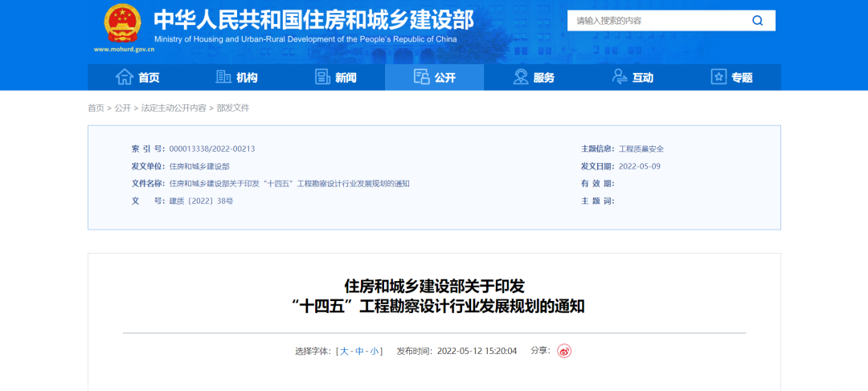Screen dimensions: 868x391
Task: Click the building icon for 机构
Action: (224, 77)
